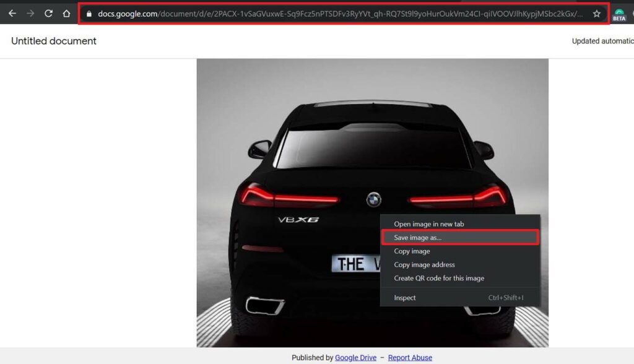
Task: Select 'Copy image' menu entry
Action: pyautogui.click(x=412, y=251)
